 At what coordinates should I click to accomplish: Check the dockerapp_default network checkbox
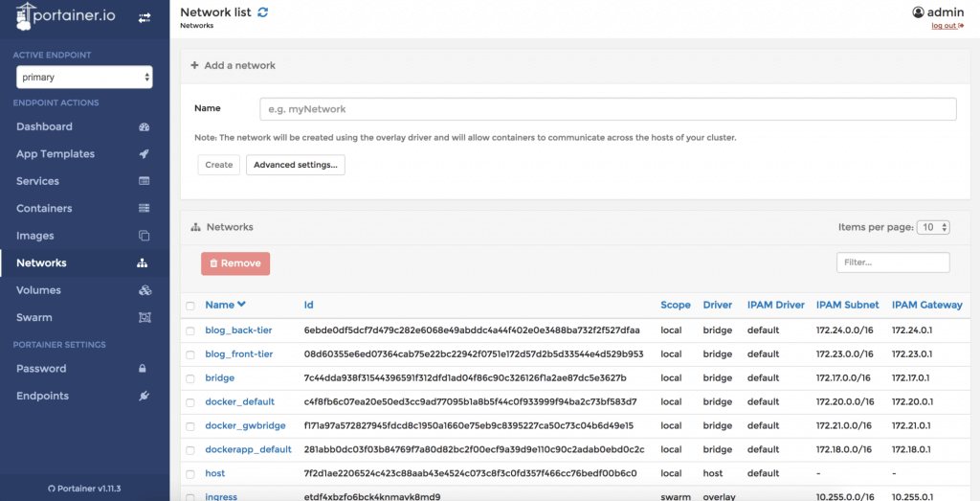[190, 450]
